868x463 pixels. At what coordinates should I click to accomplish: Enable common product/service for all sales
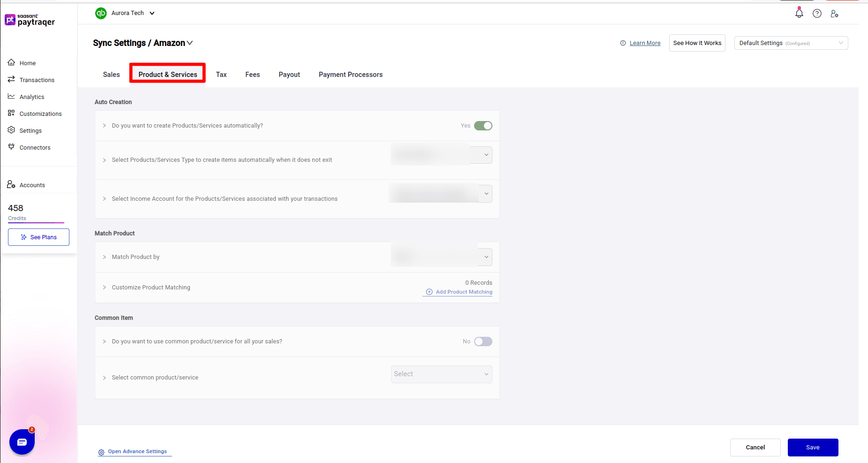483,341
